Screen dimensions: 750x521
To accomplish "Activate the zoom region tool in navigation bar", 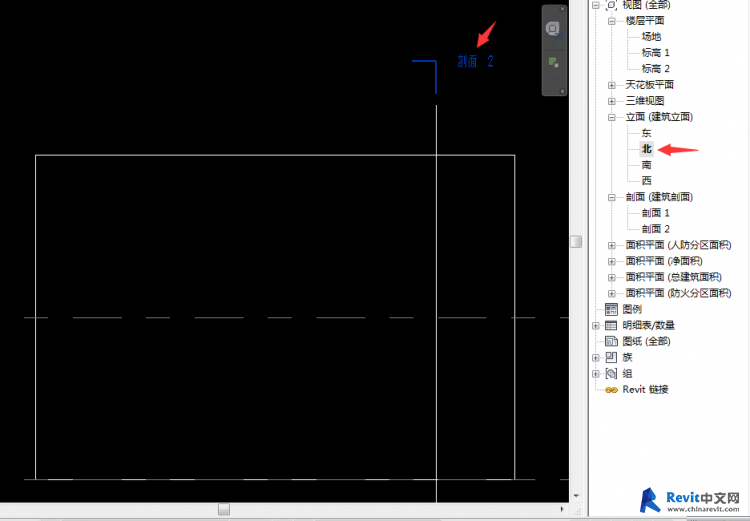I will point(553,62).
